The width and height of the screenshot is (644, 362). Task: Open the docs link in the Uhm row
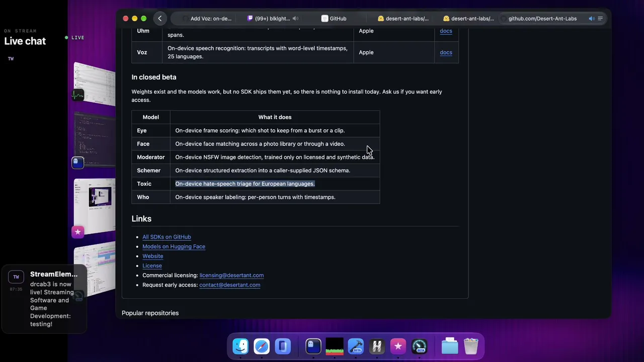(x=446, y=31)
